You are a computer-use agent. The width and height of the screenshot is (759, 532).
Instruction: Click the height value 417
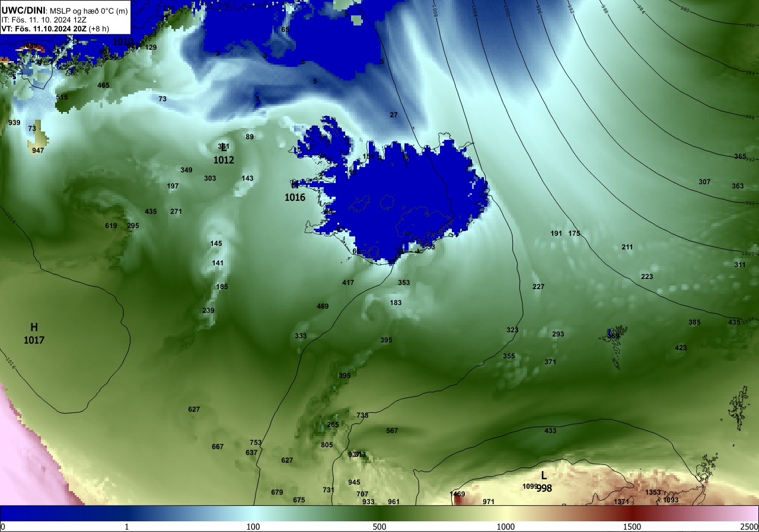(348, 283)
